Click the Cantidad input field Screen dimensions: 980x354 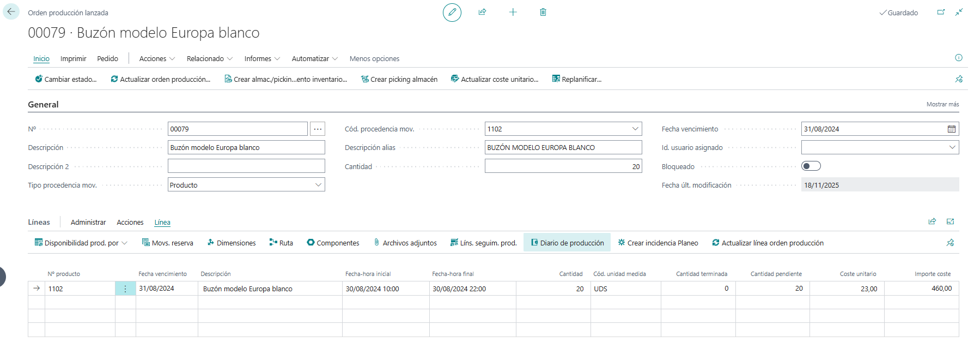(x=563, y=166)
